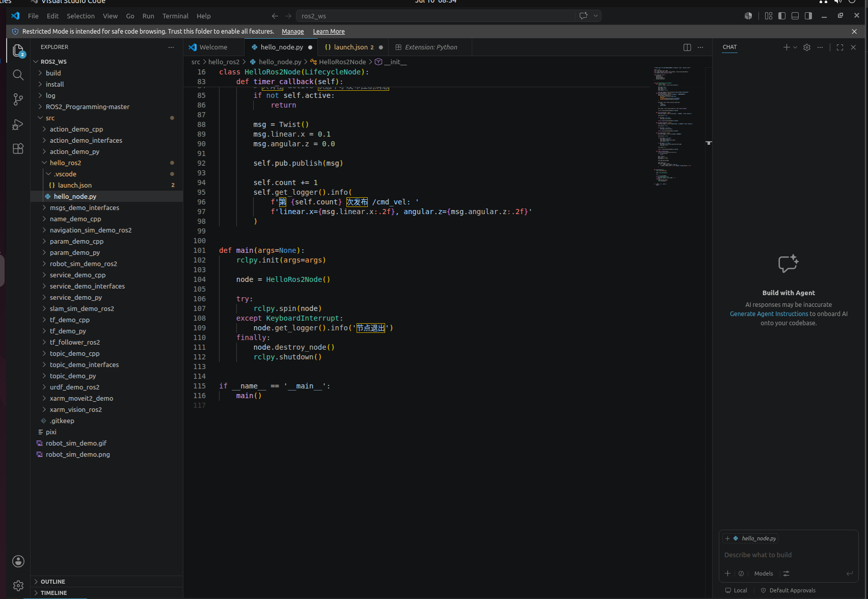Open robot_sim_demo.gif file
Screen dimensions: 868x599
(106, 443)
